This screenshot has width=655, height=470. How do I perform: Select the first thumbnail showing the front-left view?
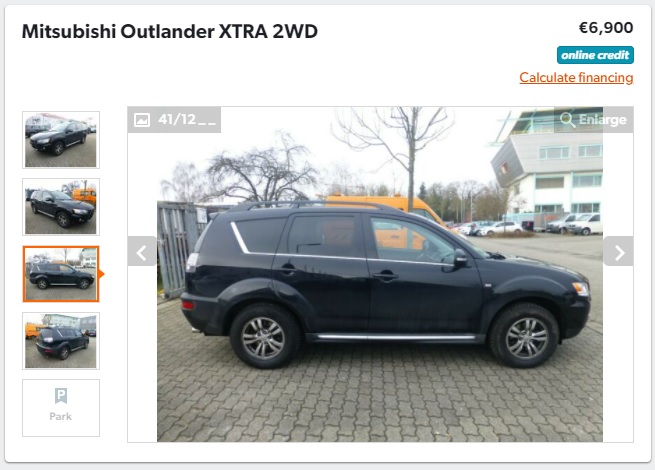(x=61, y=140)
